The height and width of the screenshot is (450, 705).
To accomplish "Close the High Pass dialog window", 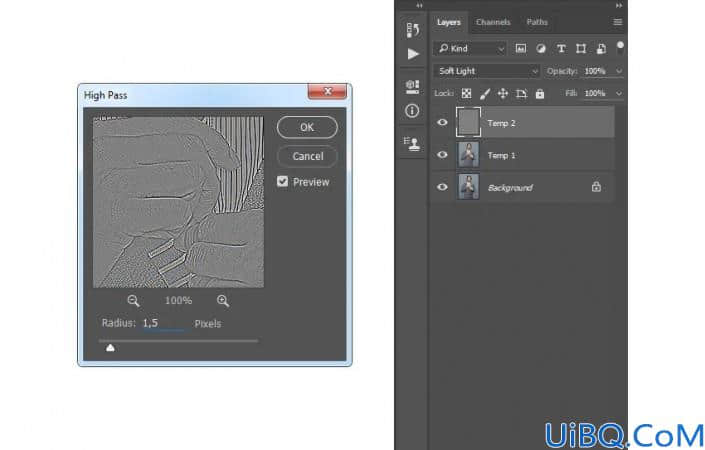I will click(327, 91).
